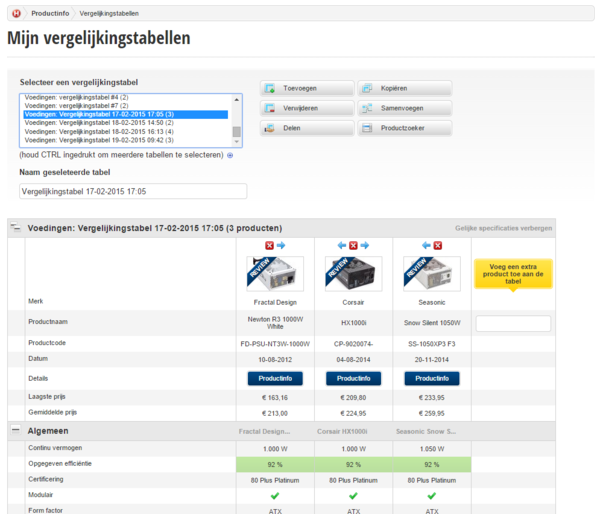Screen dimensions: 600x514
Task: Click product name Snow Silent 1050W
Action: click(432, 323)
